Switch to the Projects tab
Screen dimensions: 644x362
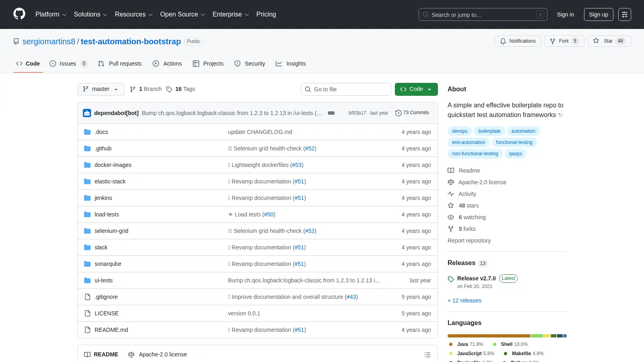pyautogui.click(x=208, y=64)
